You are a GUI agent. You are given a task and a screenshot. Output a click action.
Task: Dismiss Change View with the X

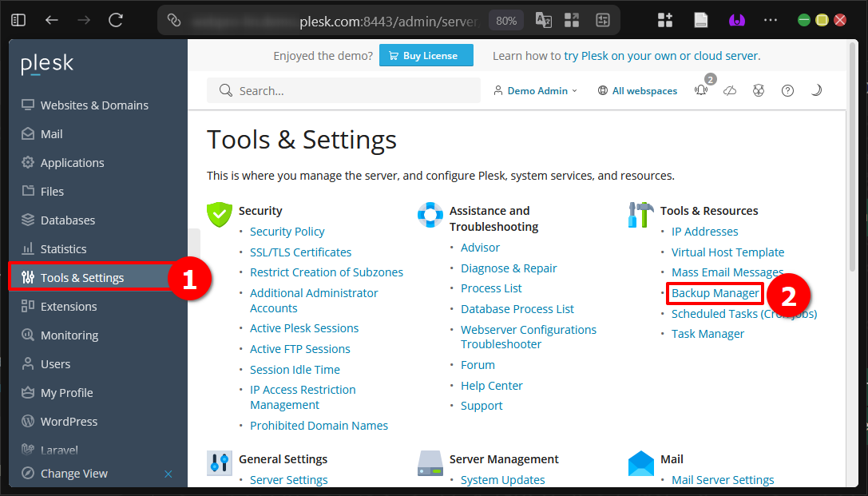point(168,473)
